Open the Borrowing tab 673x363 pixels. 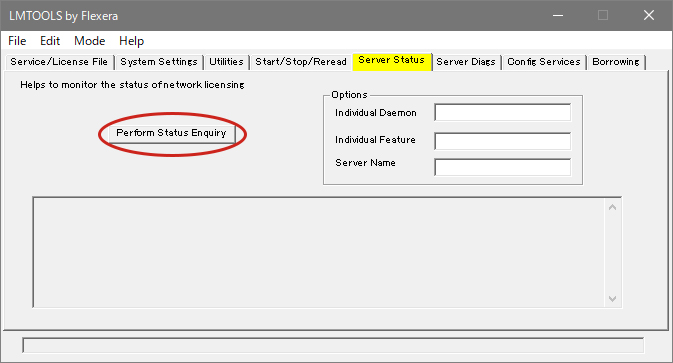[616, 62]
